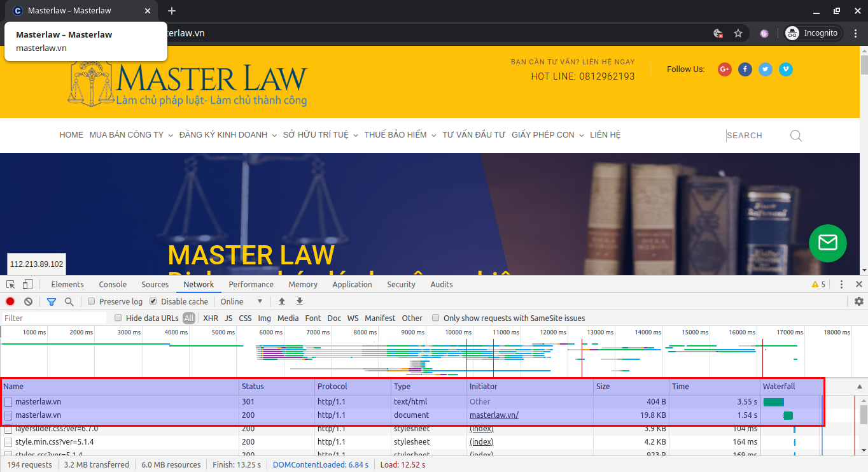Open a new browser tab with plus
The image size is (868, 472).
[x=172, y=11]
